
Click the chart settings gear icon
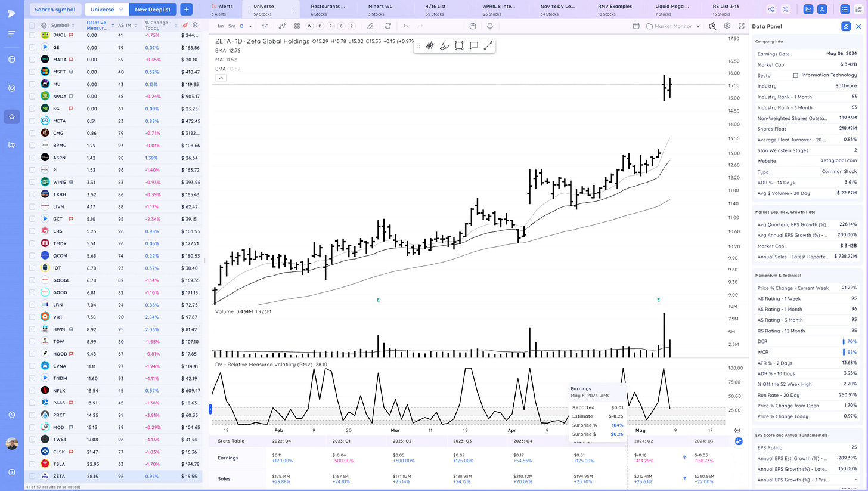(727, 26)
